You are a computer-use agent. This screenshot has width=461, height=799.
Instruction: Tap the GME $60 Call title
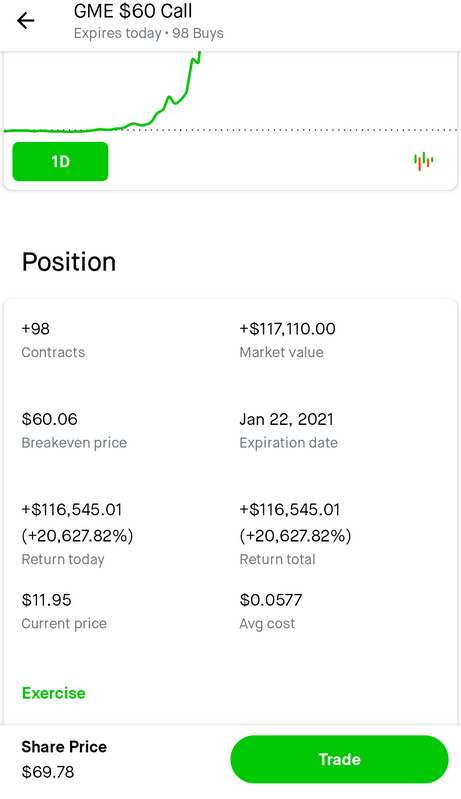(x=133, y=11)
